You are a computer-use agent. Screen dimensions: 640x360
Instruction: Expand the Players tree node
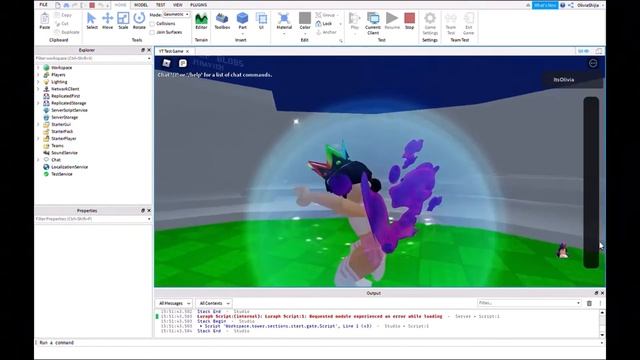pos(38,75)
